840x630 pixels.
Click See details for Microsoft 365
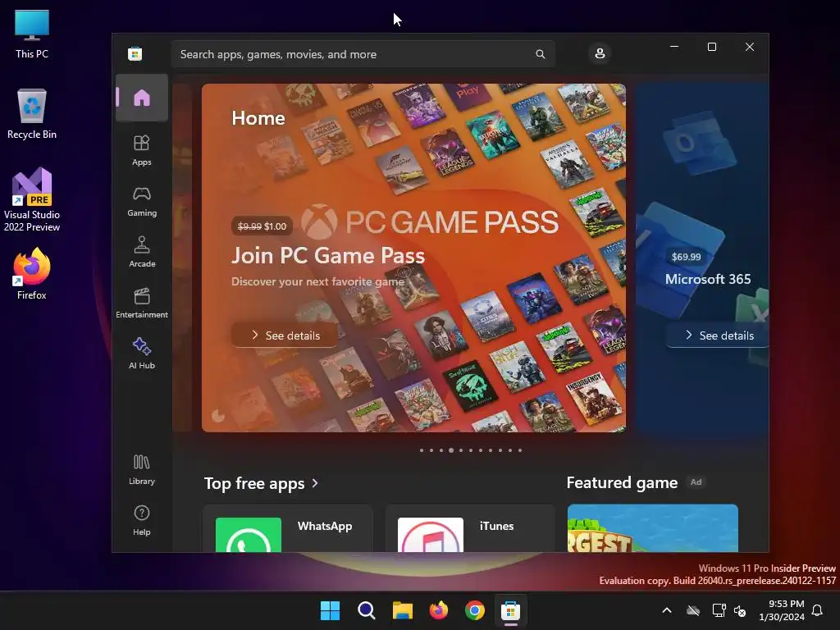(x=718, y=336)
